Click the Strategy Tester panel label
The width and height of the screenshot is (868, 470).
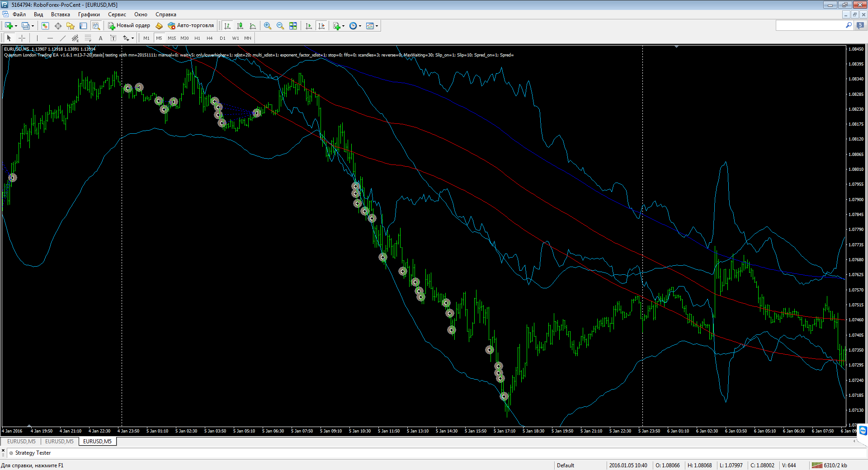tap(33, 453)
